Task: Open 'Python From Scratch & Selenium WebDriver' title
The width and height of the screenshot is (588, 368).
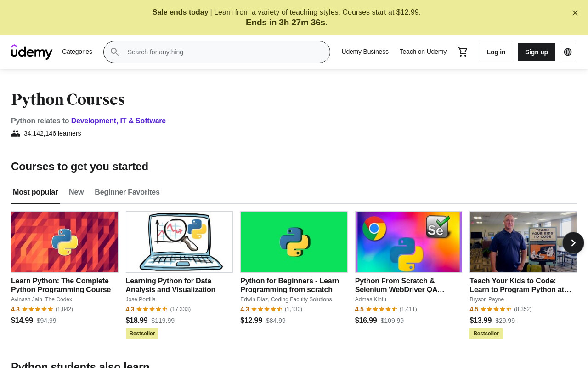Action: click(400, 285)
